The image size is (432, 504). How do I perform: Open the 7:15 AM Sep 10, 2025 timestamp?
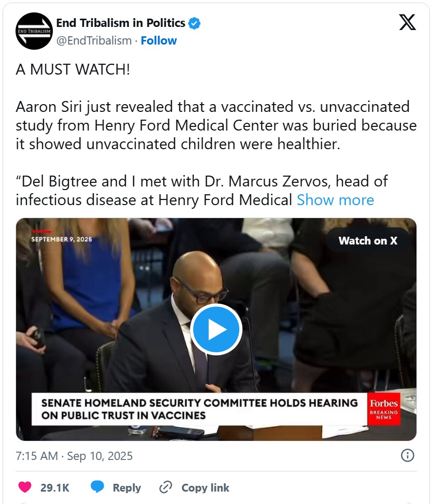74,456
